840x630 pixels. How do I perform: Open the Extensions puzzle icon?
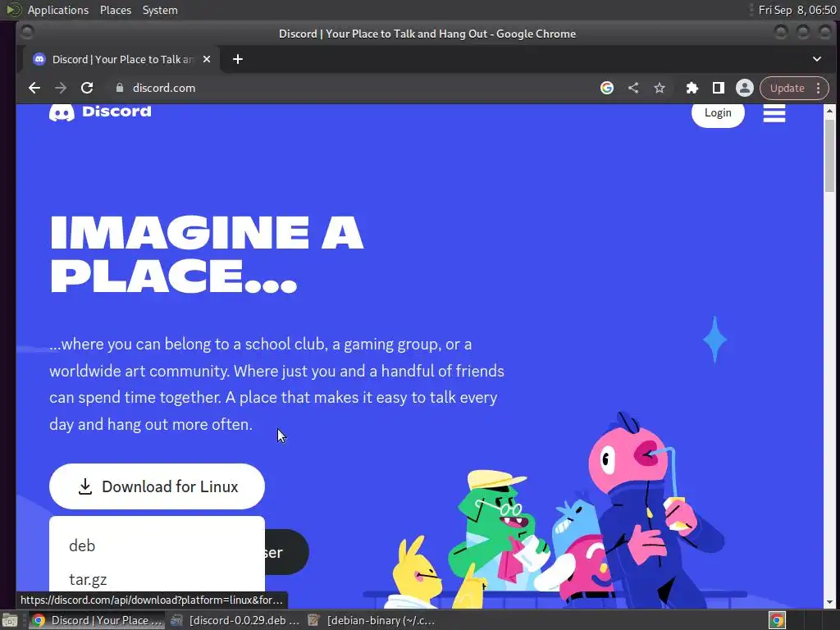[x=692, y=88]
